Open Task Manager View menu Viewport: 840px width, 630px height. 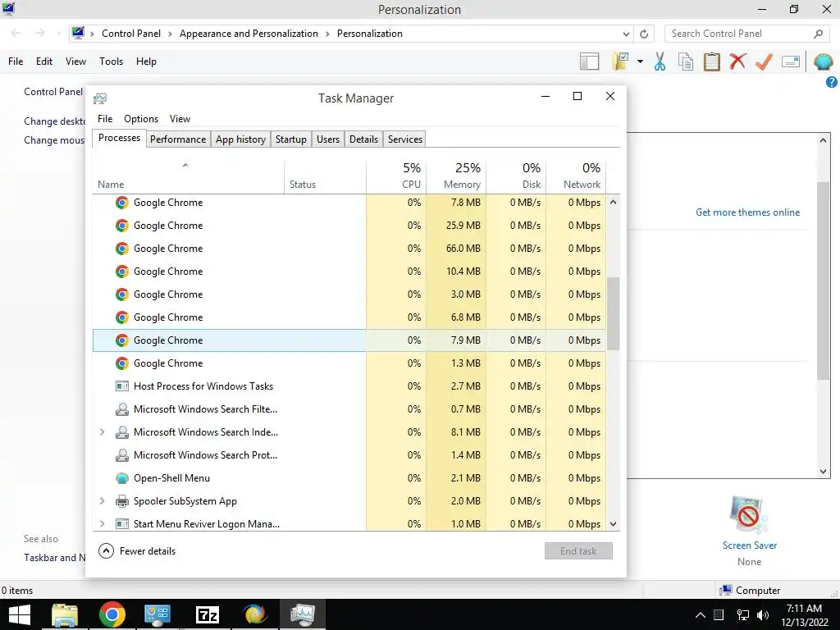(180, 119)
